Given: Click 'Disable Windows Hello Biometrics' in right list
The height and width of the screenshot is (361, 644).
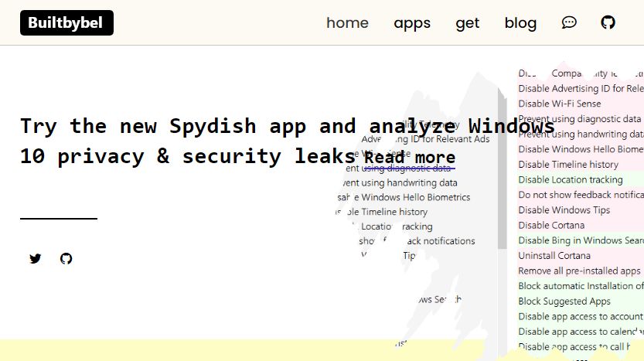Looking at the screenshot, I should pyautogui.click(x=581, y=149).
